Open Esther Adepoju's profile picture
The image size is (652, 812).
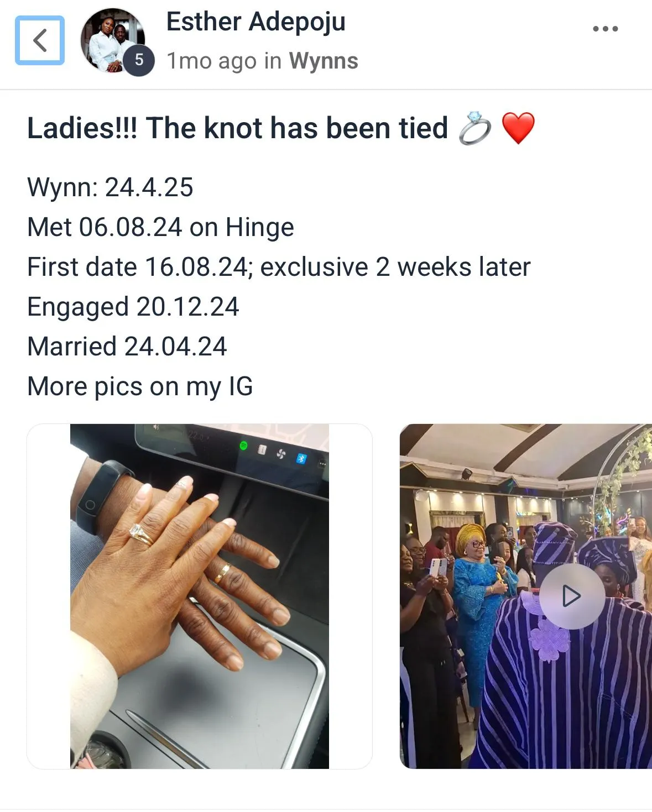[x=113, y=40]
